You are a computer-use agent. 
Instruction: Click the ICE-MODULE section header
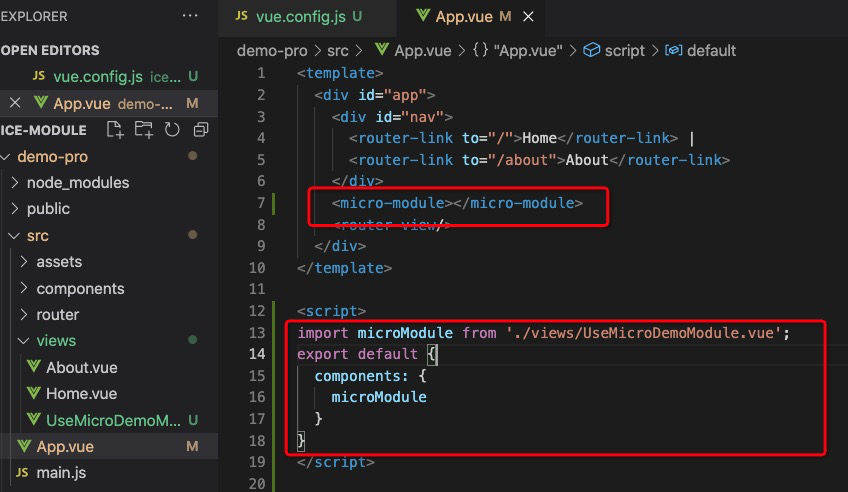pos(43,130)
